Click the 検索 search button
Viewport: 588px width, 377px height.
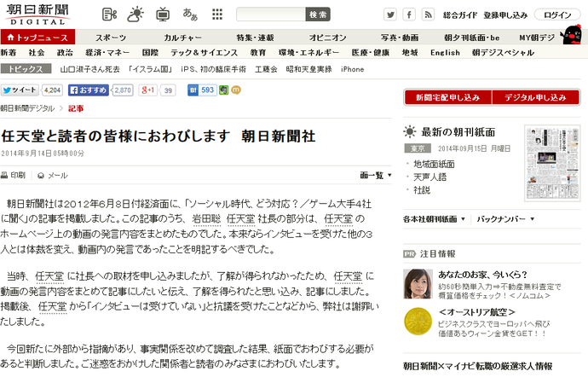pos(318,14)
